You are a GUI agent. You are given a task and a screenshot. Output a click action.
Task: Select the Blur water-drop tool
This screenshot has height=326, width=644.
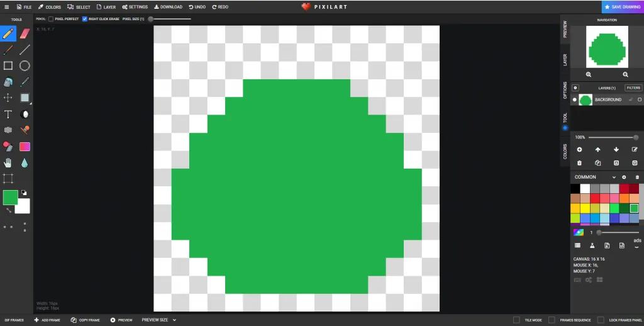point(25,163)
